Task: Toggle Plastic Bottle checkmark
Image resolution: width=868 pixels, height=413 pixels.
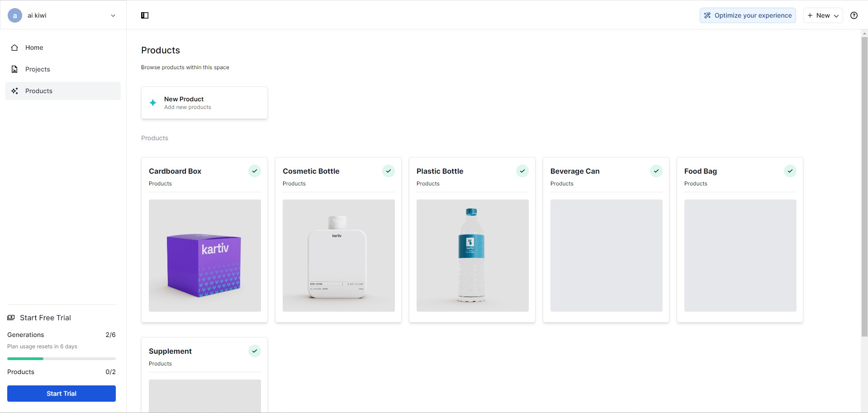Action: (x=522, y=171)
